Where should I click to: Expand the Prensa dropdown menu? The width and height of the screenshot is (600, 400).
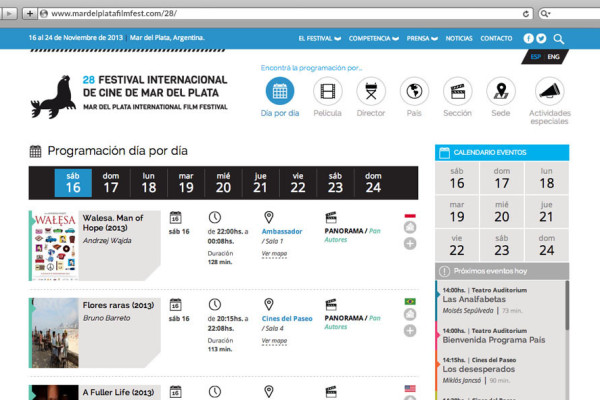click(422, 38)
